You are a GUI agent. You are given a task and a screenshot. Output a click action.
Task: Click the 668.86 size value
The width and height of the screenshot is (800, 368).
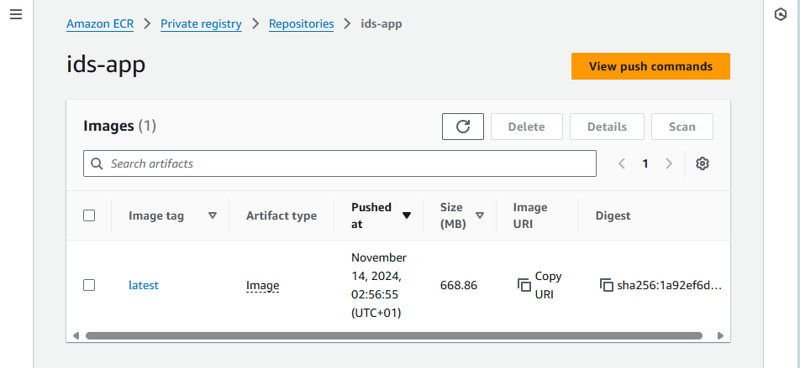459,285
